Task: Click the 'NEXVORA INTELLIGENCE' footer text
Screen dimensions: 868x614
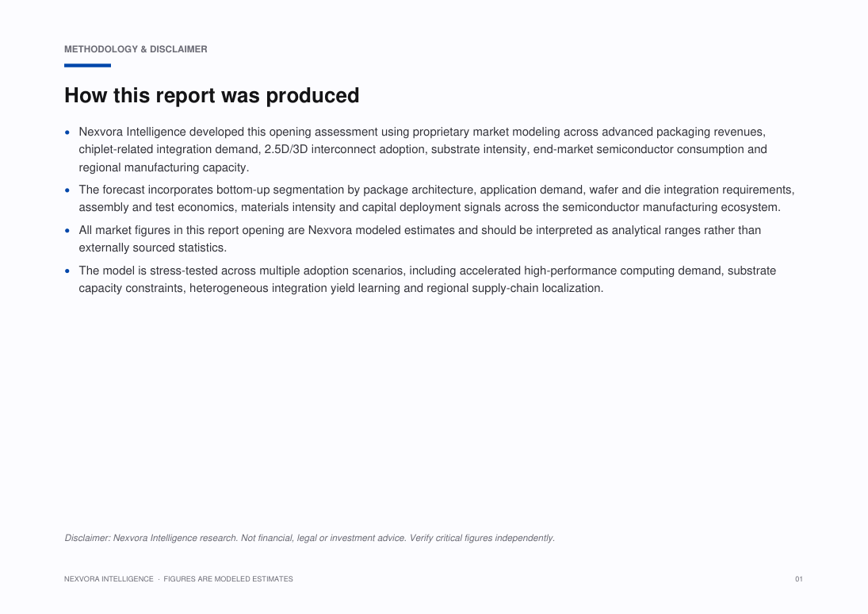Action: click(x=109, y=579)
